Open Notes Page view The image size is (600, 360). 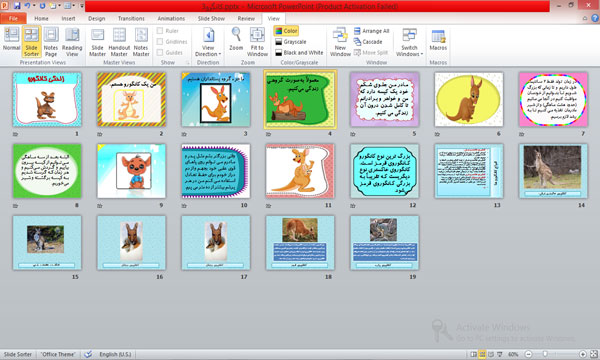pos(51,41)
